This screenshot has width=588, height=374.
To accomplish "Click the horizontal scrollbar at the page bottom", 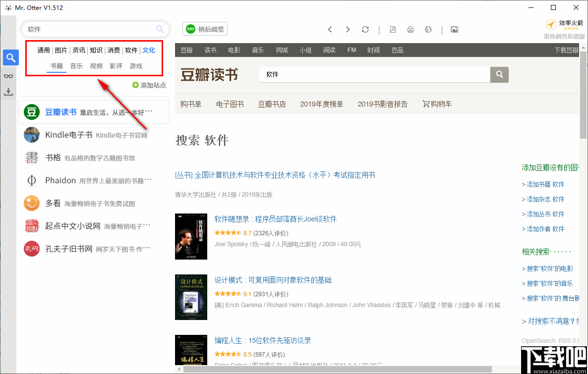I will pyautogui.click(x=338, y=370).
